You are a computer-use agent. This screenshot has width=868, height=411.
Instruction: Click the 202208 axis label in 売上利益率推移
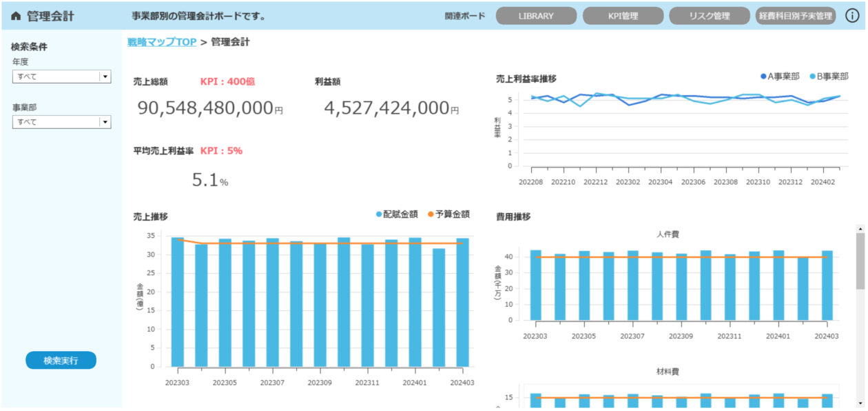pyautogui.click(x=531, y=181)
